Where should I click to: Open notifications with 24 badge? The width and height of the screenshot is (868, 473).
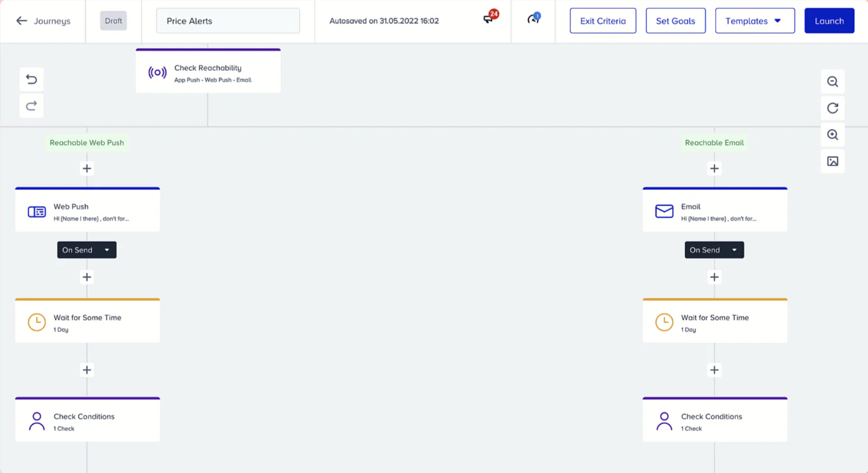click(x=489, y=19)
